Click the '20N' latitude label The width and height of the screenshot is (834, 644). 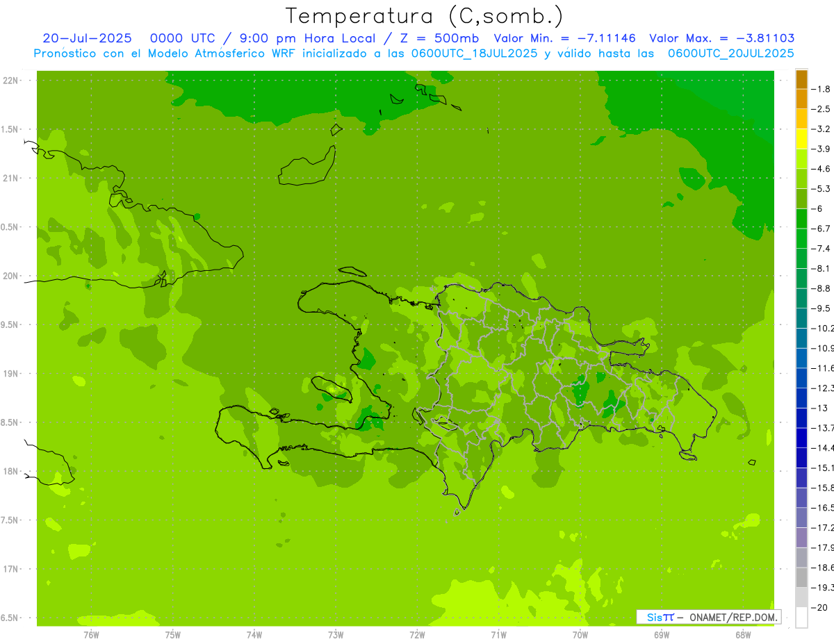tap(11, 276)
